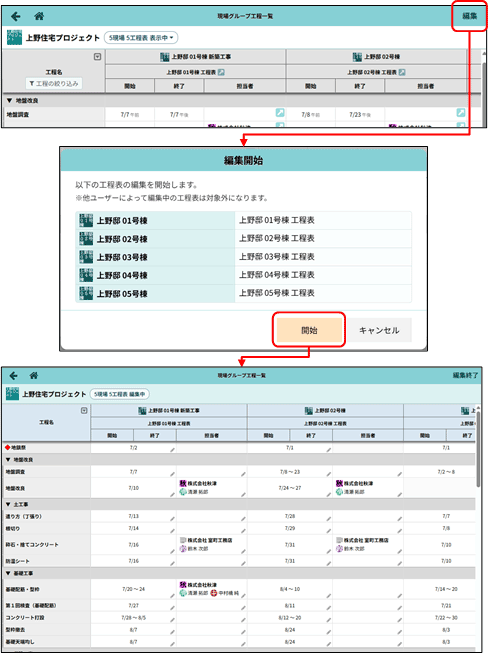Click pencil icon in コンクリート打設 7/28～8/5 cell
Viewport: 488px width, 653px height.
click(x=172, y=620)
